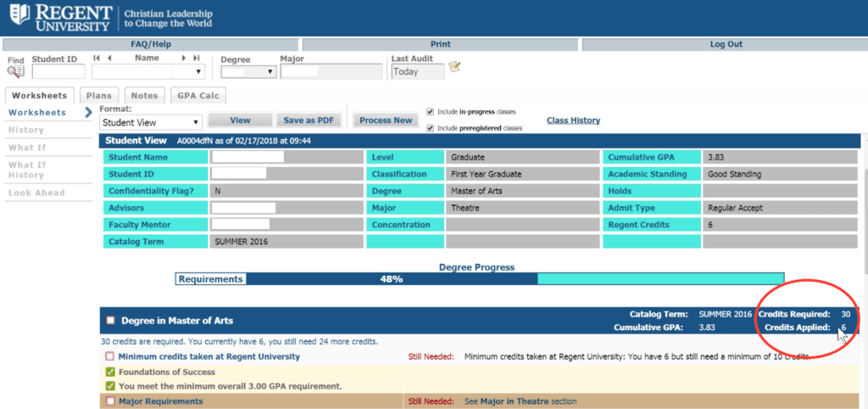Open the Class History link

pos(573,120)
